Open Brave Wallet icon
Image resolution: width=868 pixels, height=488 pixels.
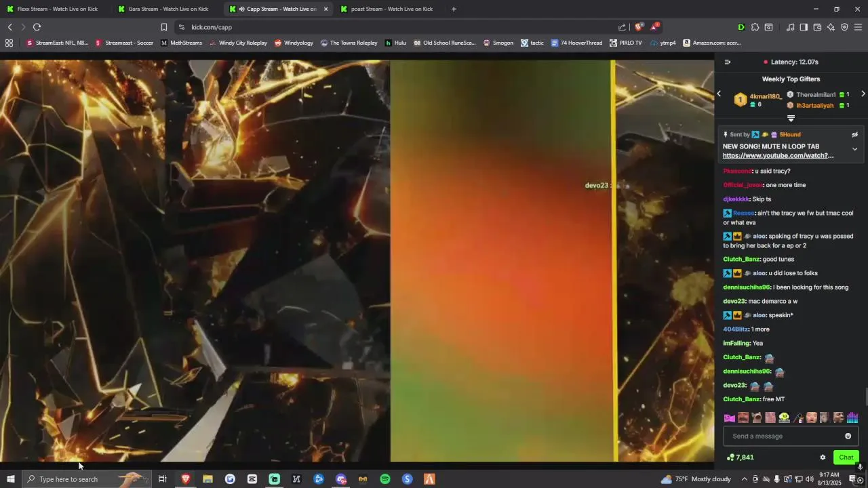point(817,27)
